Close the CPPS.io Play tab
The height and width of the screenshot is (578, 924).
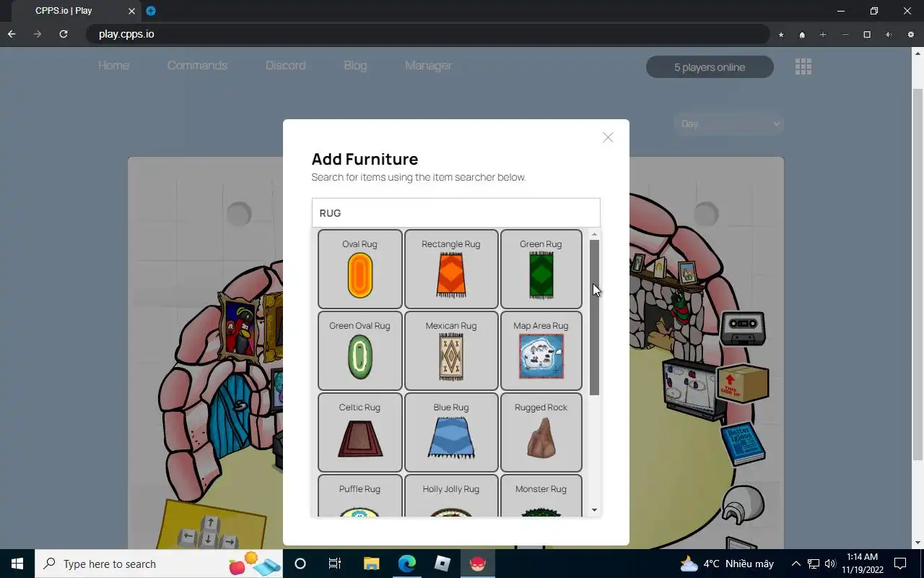[x=131, y=11]
